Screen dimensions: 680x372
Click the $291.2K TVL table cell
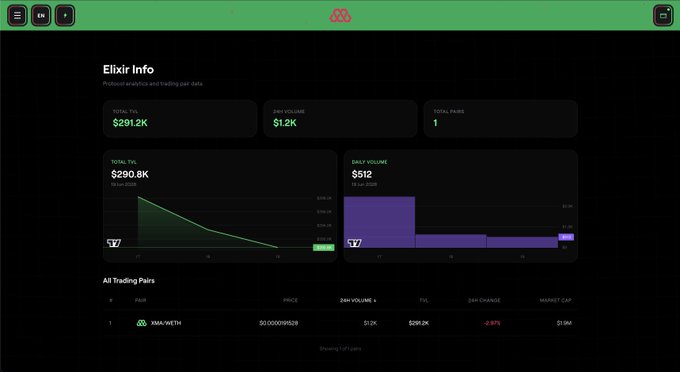pyautogui.click(x=418, y=323)
